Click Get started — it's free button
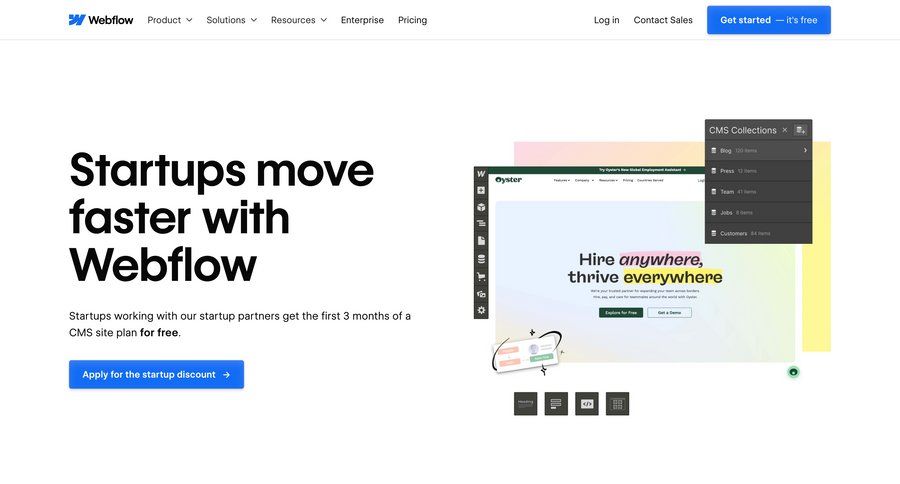 click(x=769, y=20)
